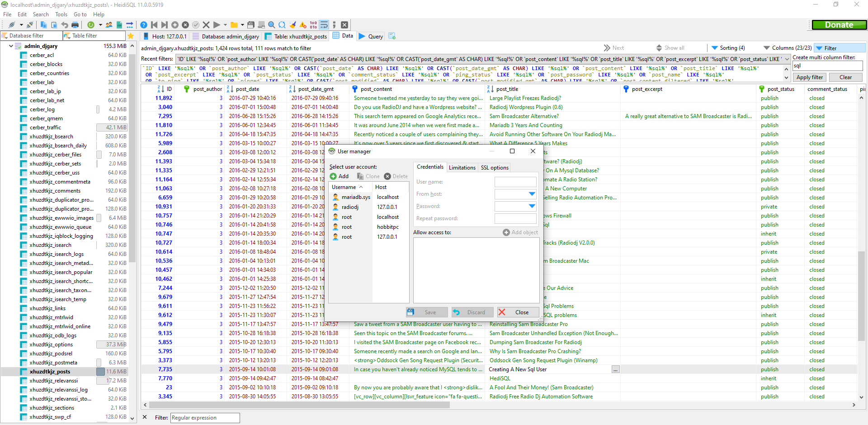This screenshot has width=868, height=425.
Task: Click the export CSV file icon
Action: [x=119, y=25]
